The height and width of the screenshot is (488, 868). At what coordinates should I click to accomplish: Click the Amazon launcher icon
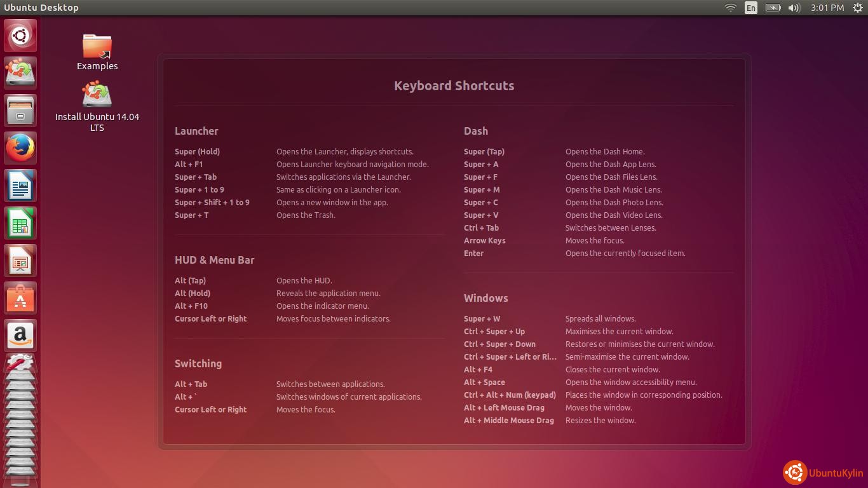pos(20,335)
